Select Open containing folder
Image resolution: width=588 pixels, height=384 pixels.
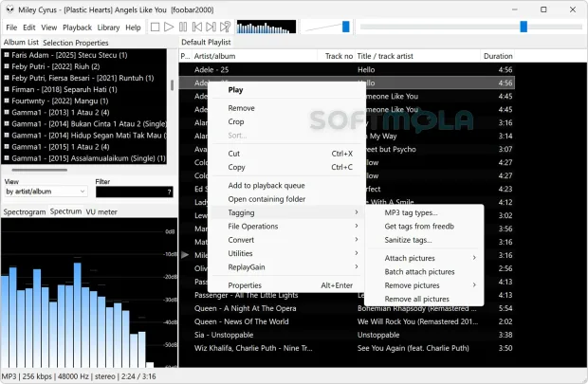pos(286,199)
